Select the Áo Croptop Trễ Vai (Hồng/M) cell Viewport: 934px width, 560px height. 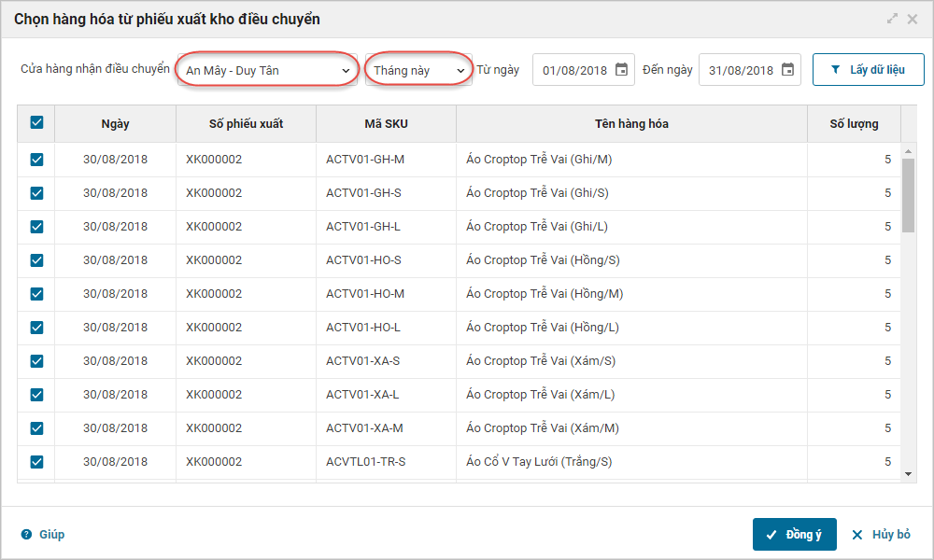pyautogui.click(x=631, y=294)
